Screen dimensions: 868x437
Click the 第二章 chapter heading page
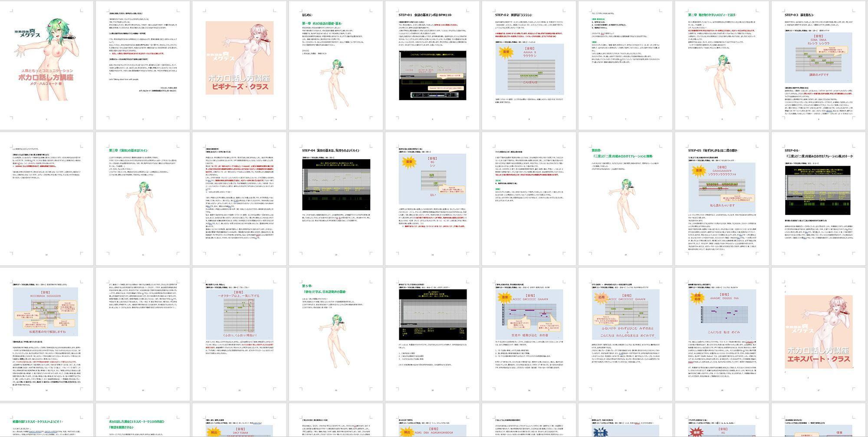tap(721, 65)
